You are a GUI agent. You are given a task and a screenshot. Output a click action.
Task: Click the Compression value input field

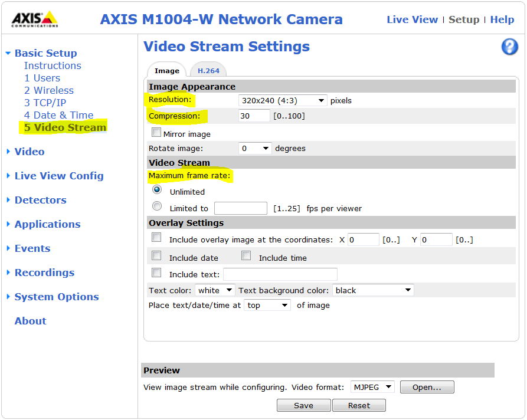point(254,116)
